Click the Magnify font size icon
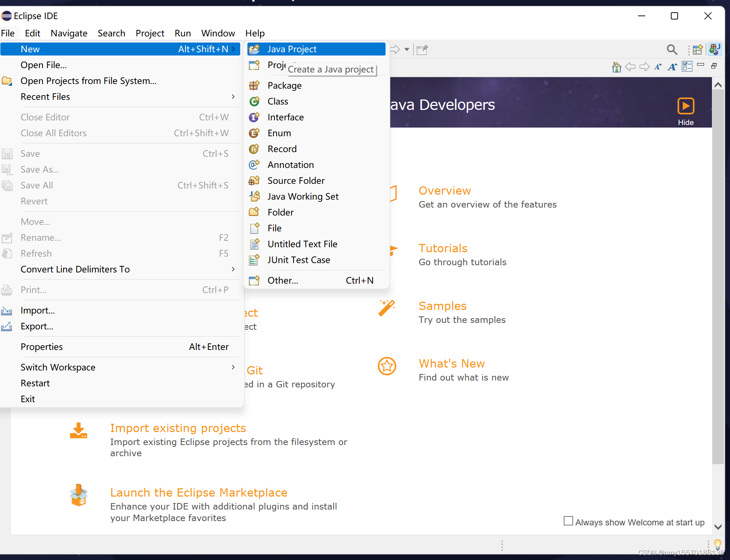730x560 pixels. (x=672, y=67)
